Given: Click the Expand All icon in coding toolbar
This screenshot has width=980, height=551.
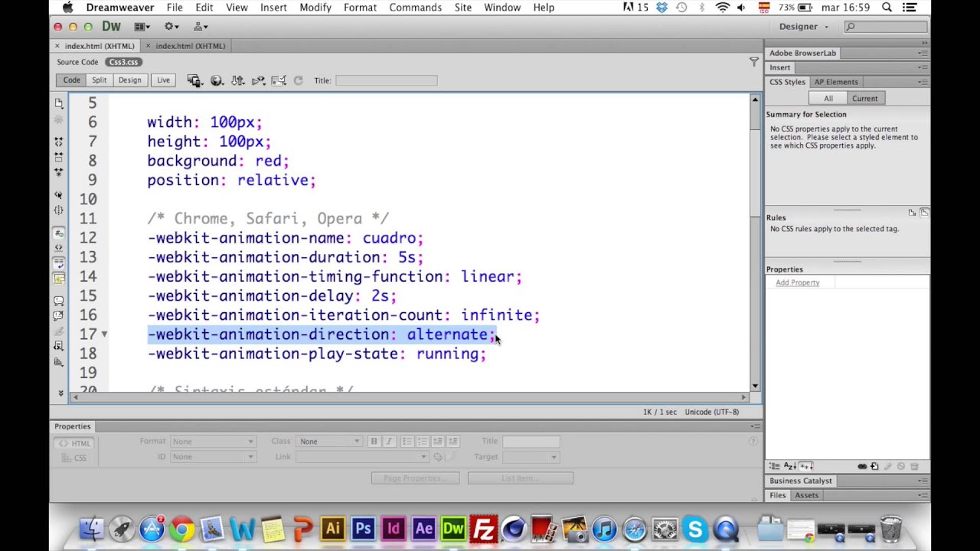Looking at the screenshot, I should point(59,172).
